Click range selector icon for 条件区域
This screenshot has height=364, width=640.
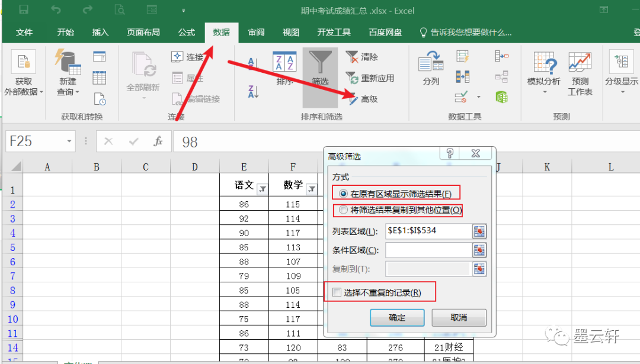pyautogui.click(x=479, y=250)
